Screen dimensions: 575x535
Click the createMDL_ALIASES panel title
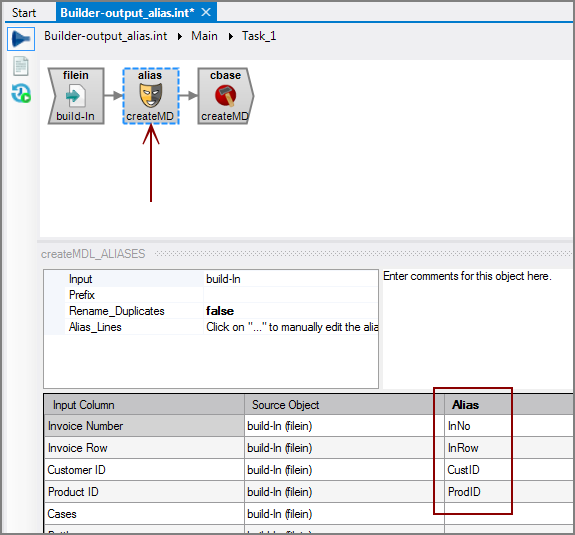[93, 254]
